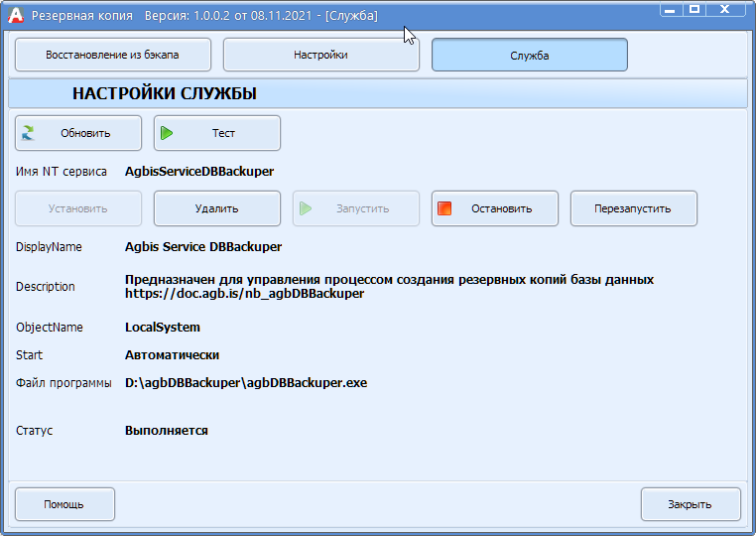
Task: Click the 'Файл программы' label
Action: [63, 382]
